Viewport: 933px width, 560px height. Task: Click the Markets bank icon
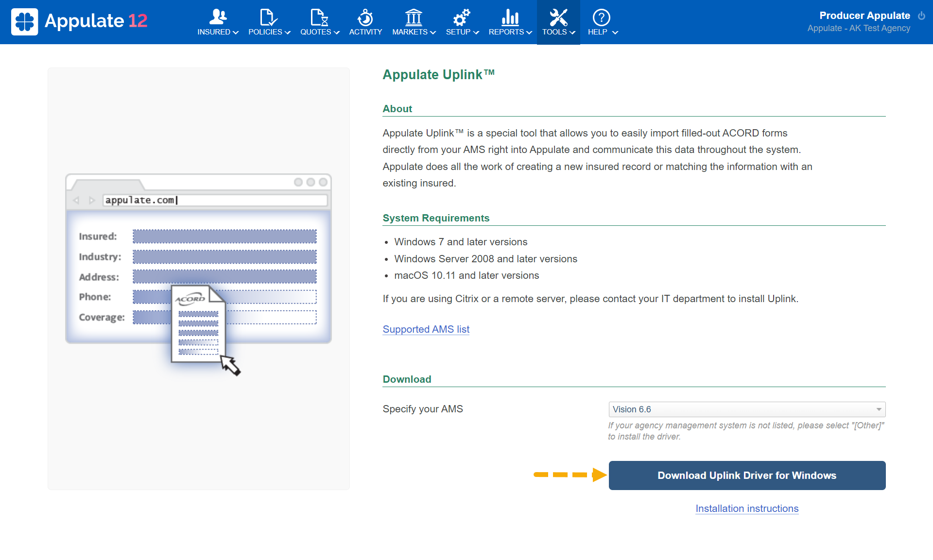414,17
